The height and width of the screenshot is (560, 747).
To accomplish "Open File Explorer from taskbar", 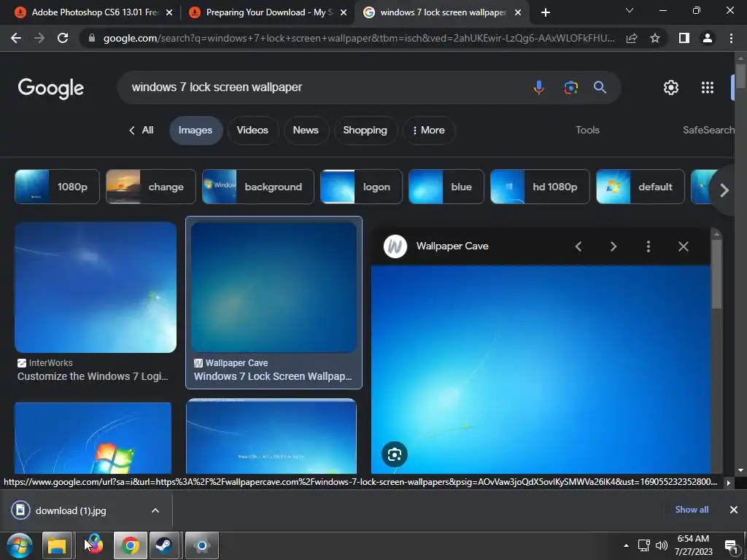I will [x=57, y=545].
